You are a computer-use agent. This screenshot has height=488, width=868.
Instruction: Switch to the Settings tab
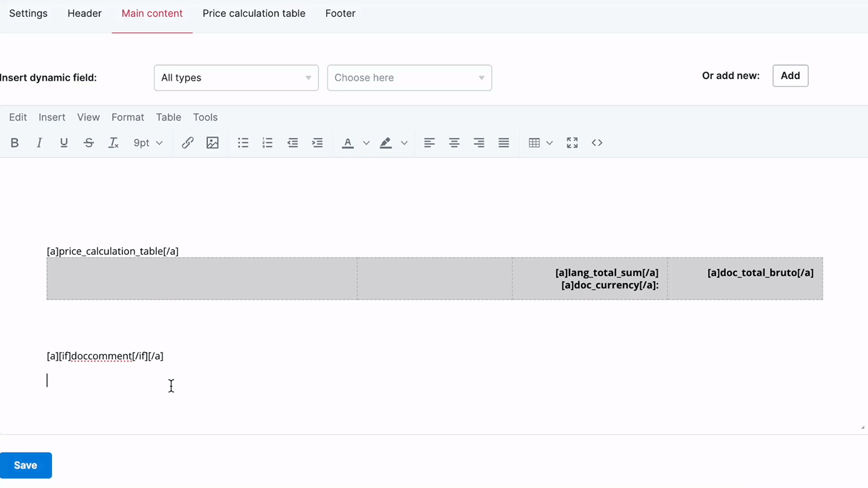tap(28, 13)
